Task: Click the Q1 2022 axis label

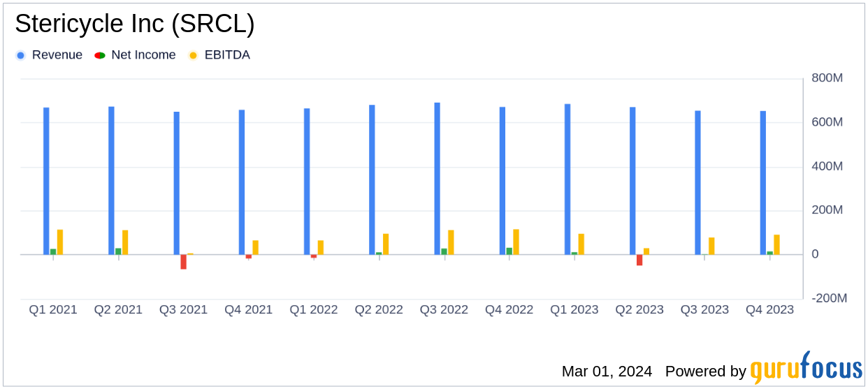Action: (314, 309)
